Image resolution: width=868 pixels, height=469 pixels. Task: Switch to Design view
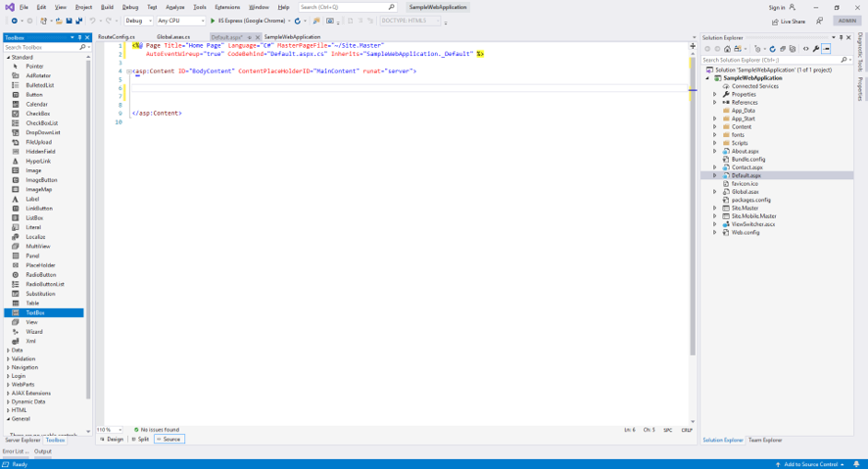[112, 439]
